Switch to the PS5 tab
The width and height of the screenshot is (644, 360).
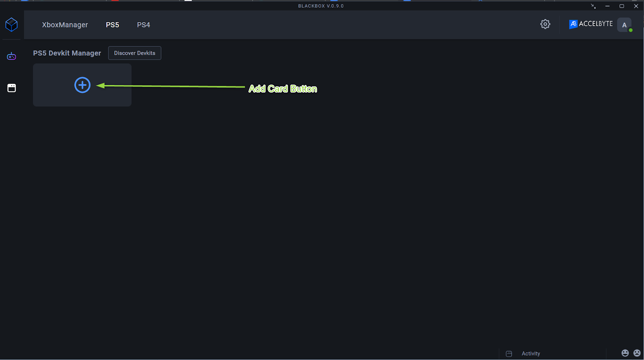coord(112,25)
